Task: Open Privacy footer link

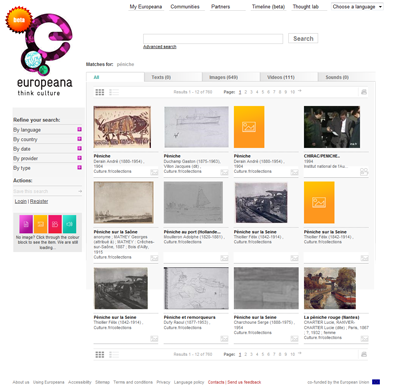Action: [x=163, y=382]
